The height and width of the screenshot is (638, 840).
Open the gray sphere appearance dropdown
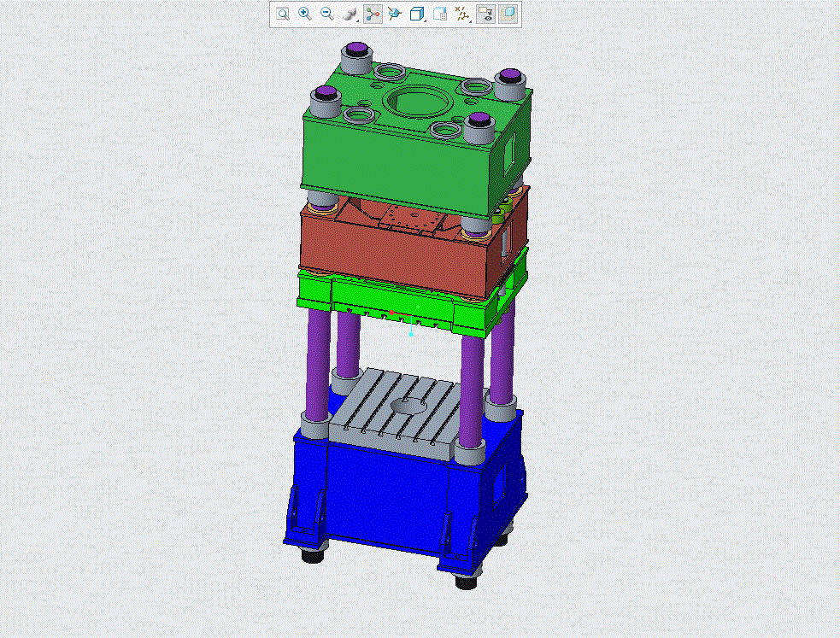pyautogui.click(x=350, y=14)
